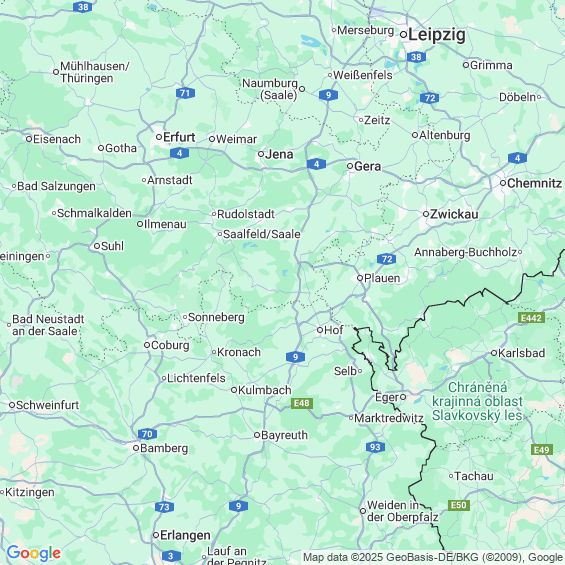The height and width of the screenshot is (565, 565).
Task: Click the Leipzig city marker
Action: 404,35
